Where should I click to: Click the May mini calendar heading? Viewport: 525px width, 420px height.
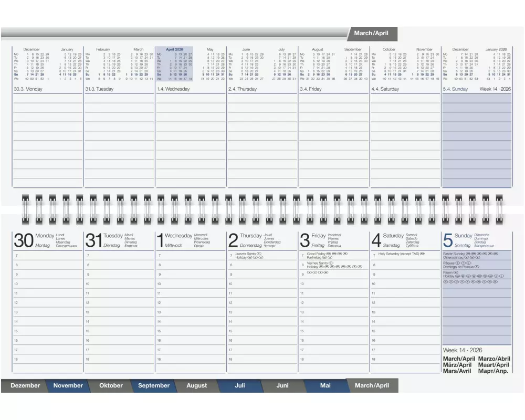[210, 49]
